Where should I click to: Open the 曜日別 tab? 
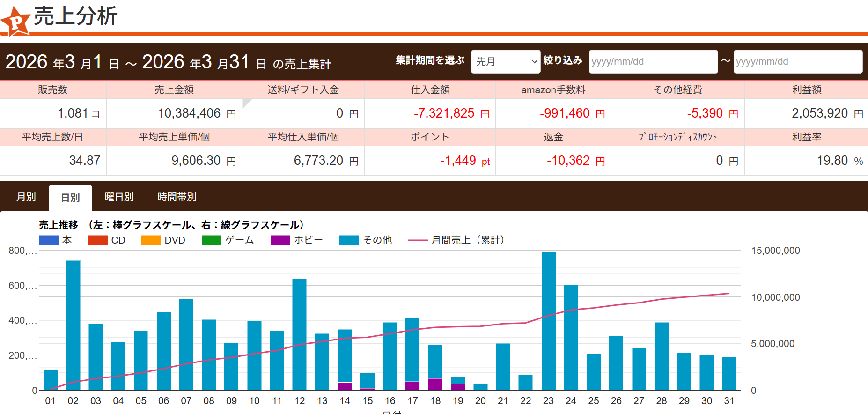pyautogui.click(x=119, y=197)
